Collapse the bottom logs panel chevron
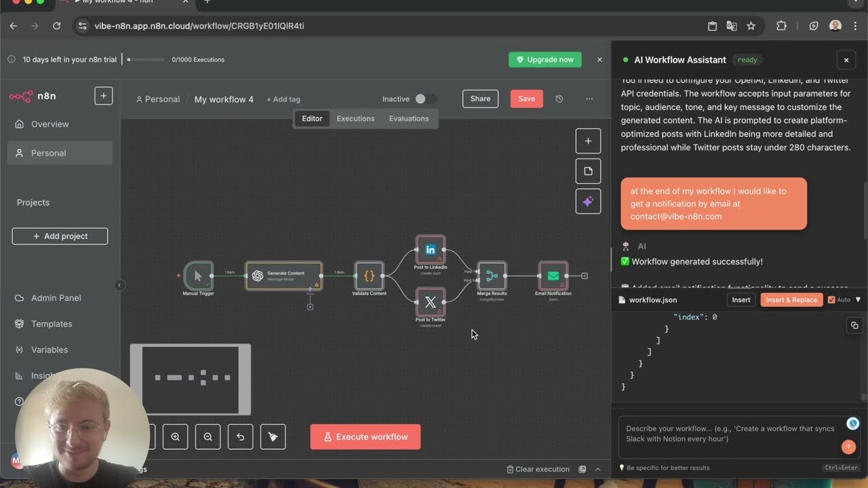 (x=597, y=469)
